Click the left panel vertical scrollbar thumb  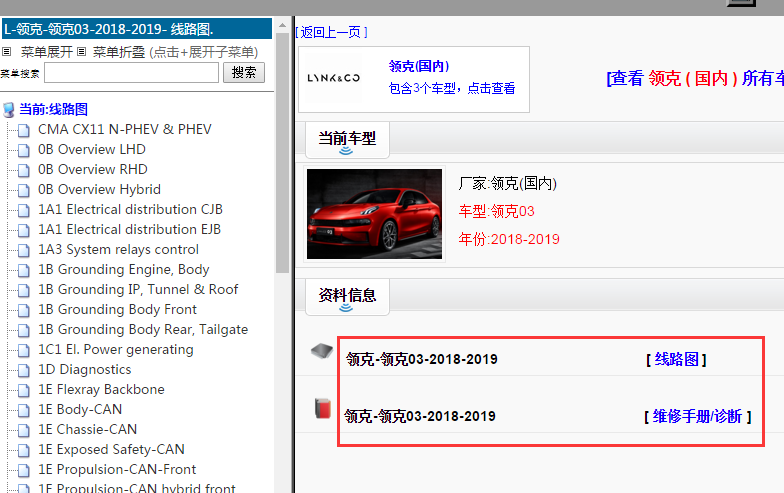(282, 152)
